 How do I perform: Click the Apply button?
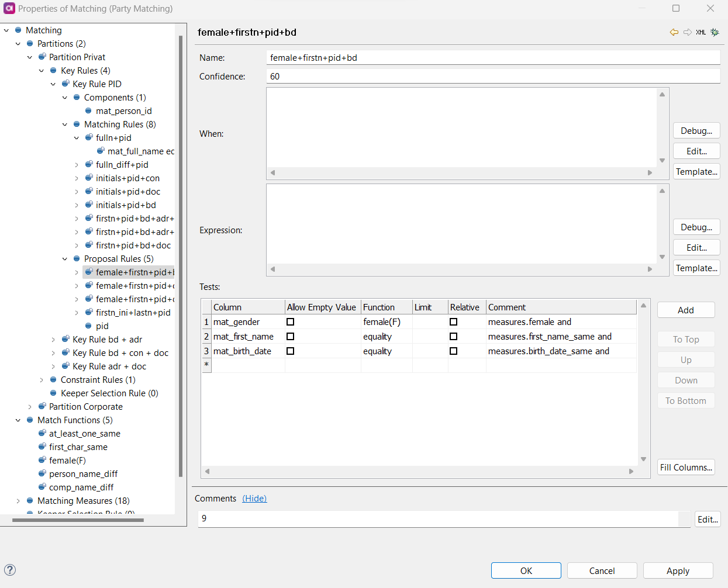click(678, 570)
